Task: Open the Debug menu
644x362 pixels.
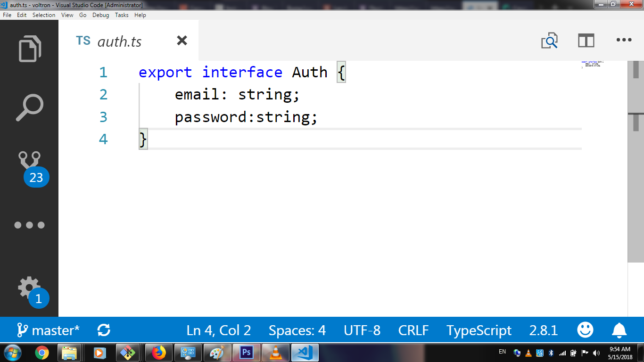Action: [101, 15]
